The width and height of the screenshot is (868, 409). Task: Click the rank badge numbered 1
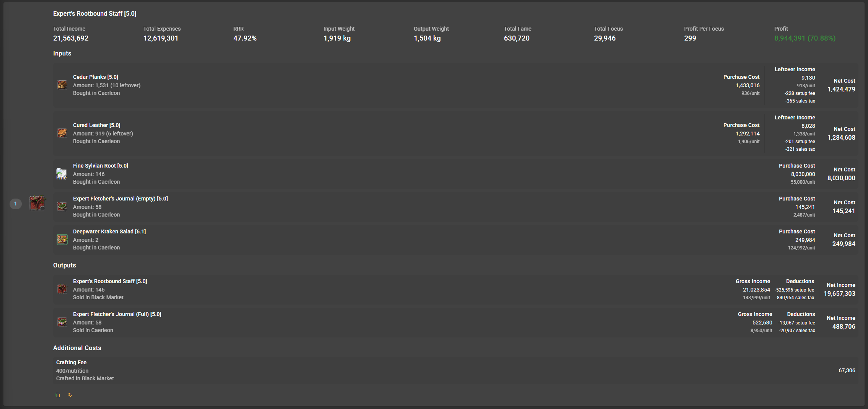click(16, 204)
